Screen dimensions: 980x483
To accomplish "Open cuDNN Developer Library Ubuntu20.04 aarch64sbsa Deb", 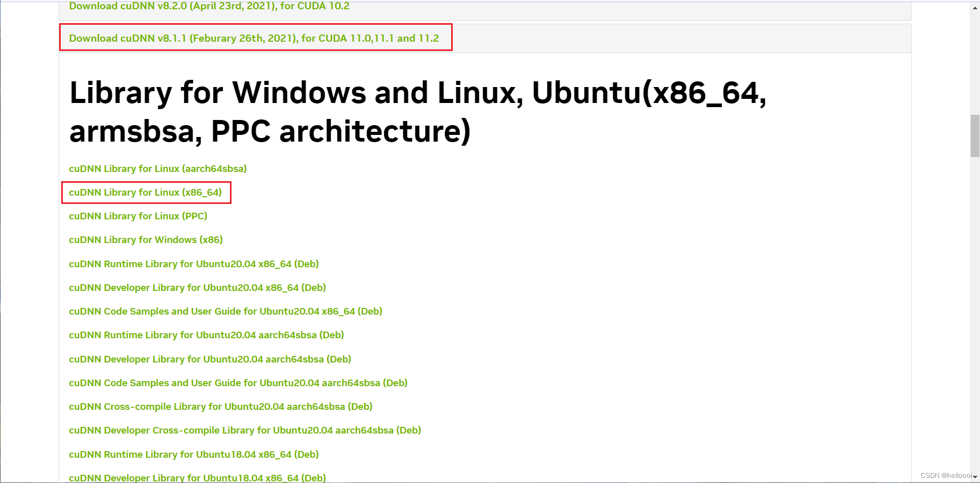I will tap(210, 359).
